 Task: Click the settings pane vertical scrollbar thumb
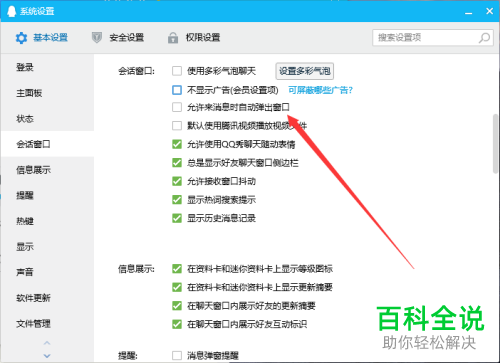(x=496, y=144)
